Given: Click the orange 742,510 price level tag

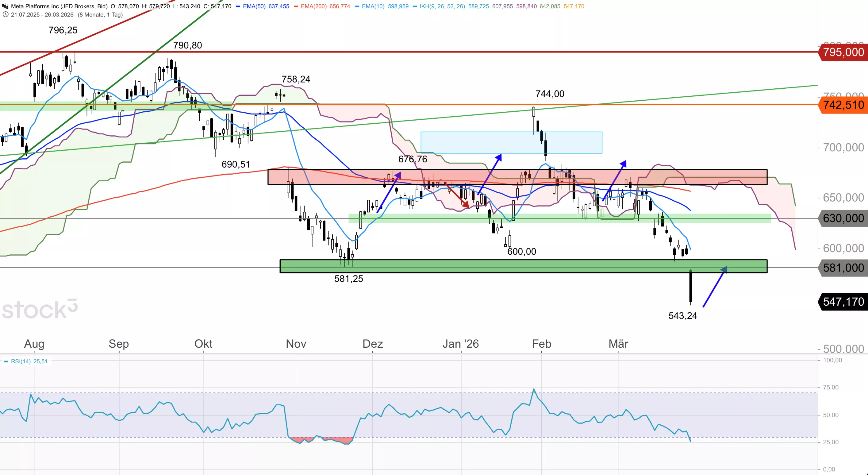Looking at the screenshot, I should point(843,105).
